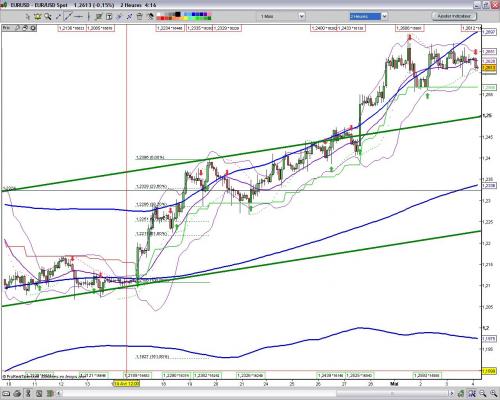The height and width of the screenshot is (400, 500).
Task: Click the wrench settings icon beside Prix
Action: 17,28
